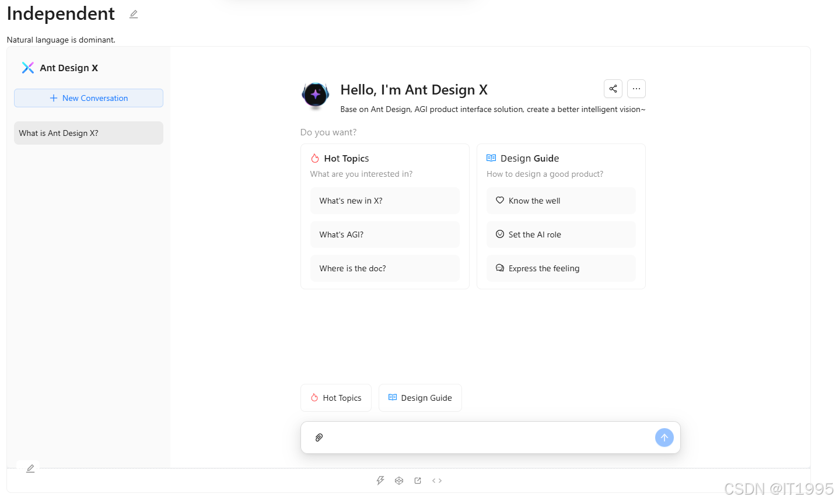The height and width of the screenshot is (504, 836).
Task: Click the 'Natural language is dominant.' description
Action: point(61,40)
